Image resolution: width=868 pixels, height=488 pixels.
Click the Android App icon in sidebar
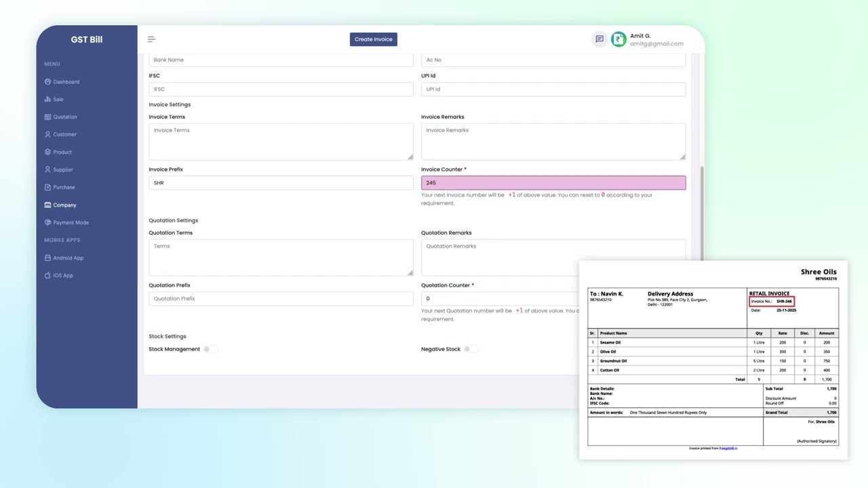click(47, 258)
